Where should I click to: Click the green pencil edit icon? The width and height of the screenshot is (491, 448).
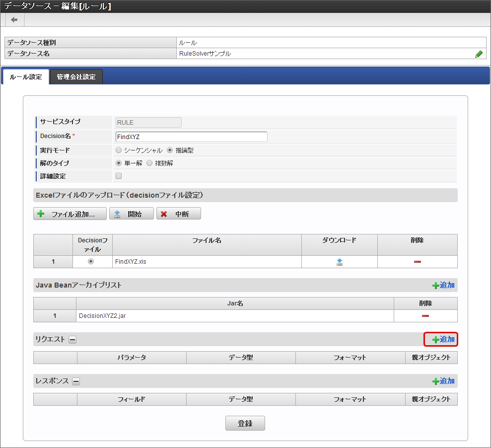[479, 54]
